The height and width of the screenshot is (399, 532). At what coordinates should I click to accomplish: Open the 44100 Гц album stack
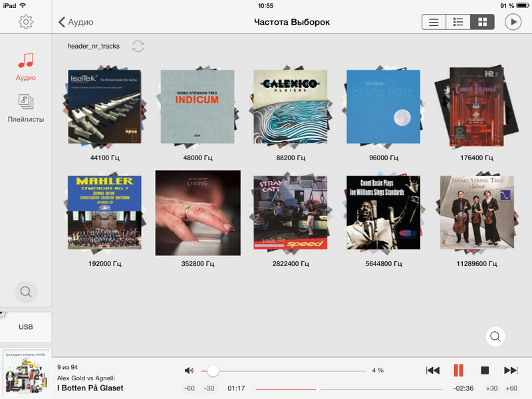105,106
